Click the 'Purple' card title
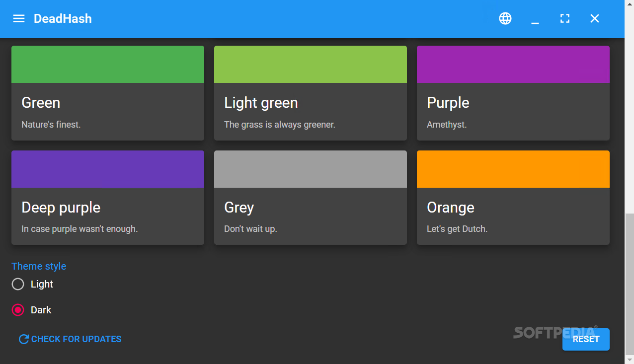 tap(448, 103)
